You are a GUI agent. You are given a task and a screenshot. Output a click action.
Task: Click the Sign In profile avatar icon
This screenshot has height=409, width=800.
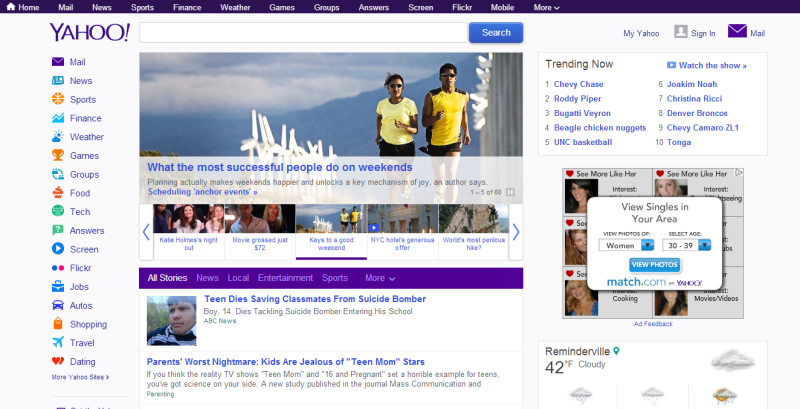click(x=681, y=32)
